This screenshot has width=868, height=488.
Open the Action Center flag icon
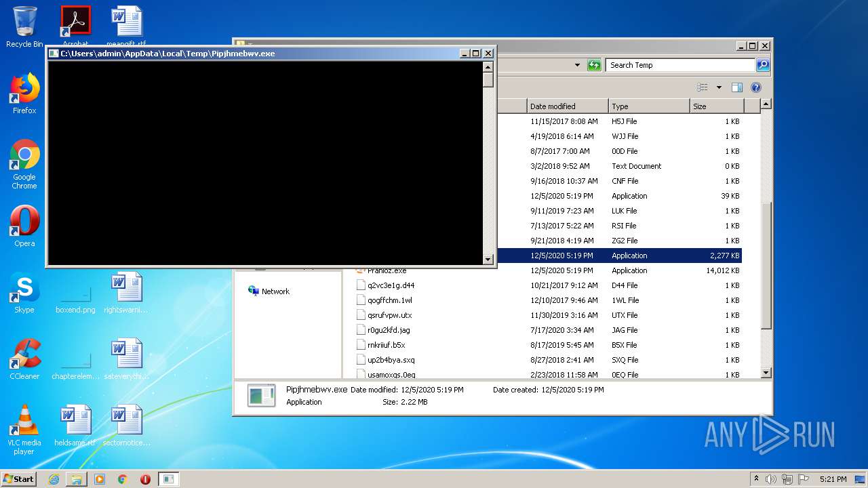[804, 479]
